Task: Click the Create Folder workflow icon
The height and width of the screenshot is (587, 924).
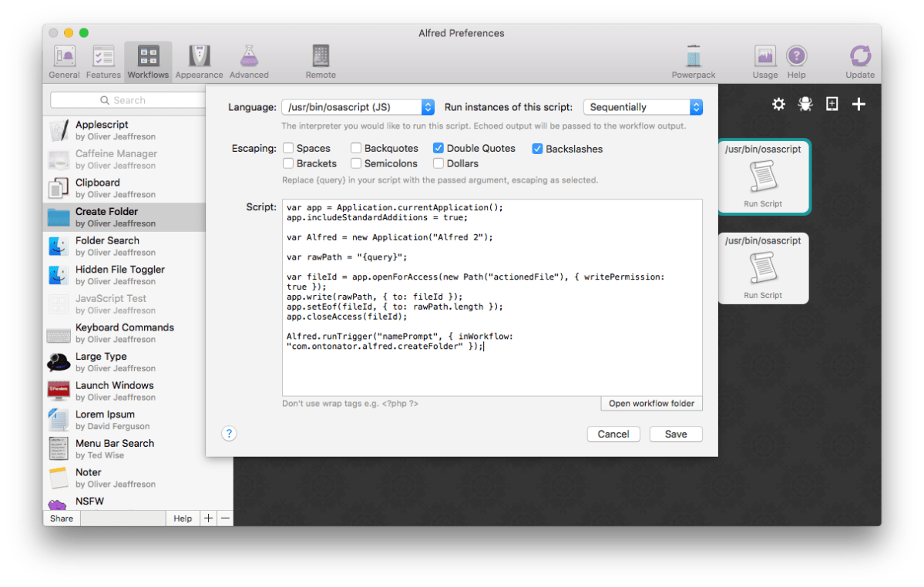Action: click(x=59, y=217)
